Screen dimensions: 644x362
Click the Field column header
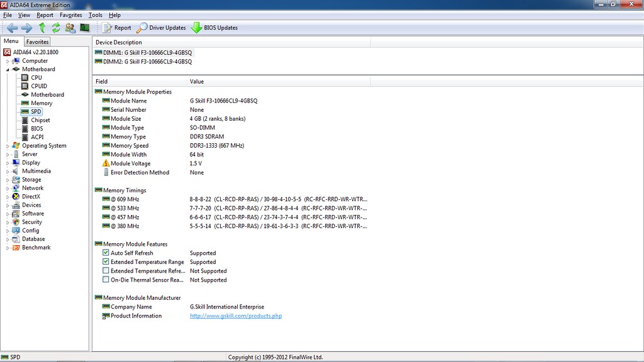pyautogui.click(x=140, y=82)
